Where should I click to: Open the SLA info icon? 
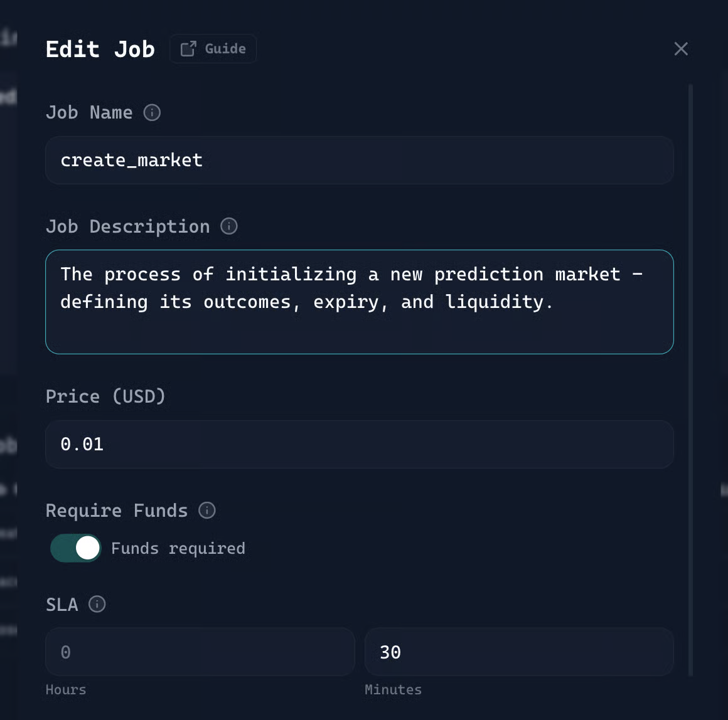coord(97,604)
